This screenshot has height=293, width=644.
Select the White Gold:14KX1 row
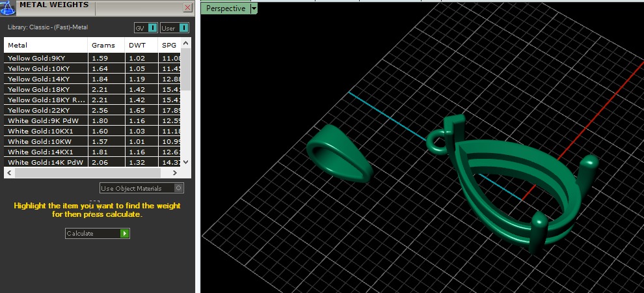click(x=92, y=152)
